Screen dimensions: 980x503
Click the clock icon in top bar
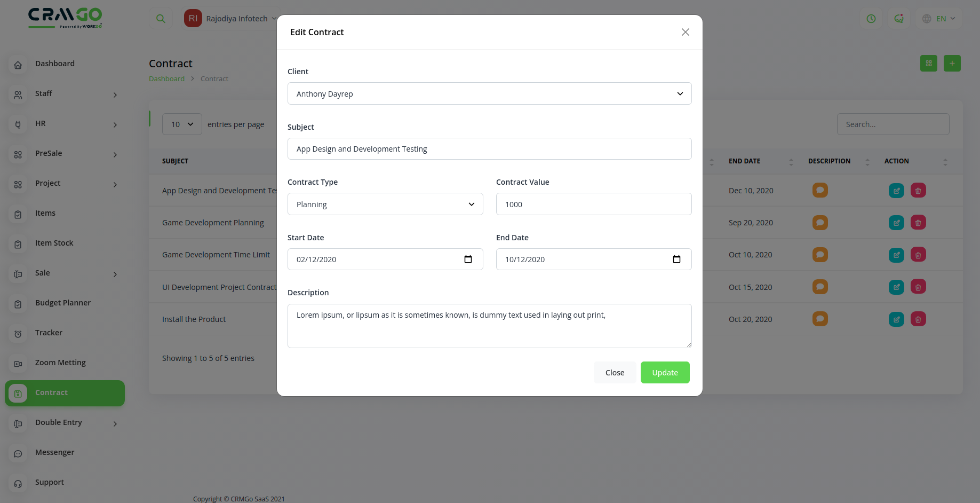click(871, 19)
